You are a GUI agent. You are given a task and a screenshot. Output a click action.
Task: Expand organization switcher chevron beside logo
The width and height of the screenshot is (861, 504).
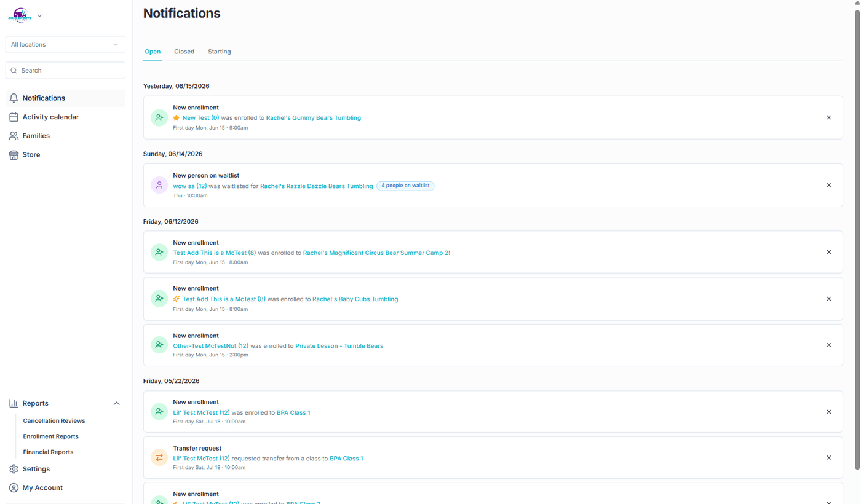pos(39,16)
